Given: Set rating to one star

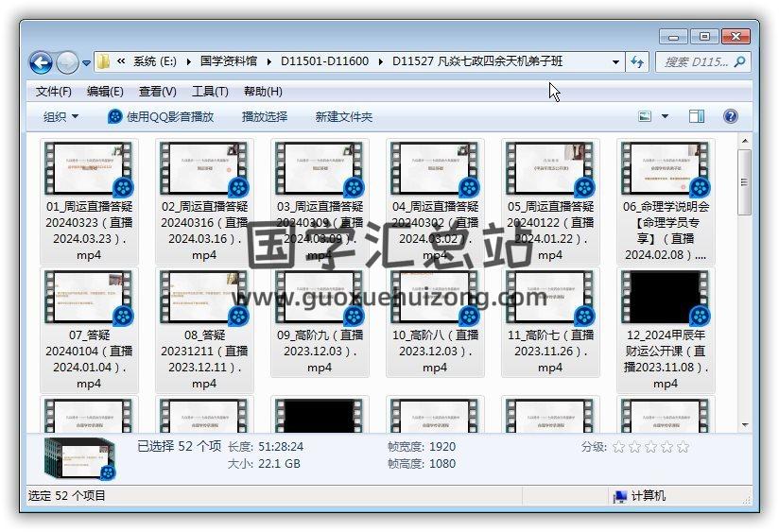Looking at the screenshot, I should coord(618,447).
